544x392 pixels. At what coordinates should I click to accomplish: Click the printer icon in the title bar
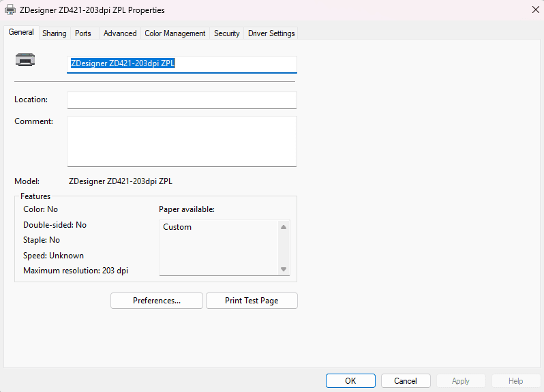click(10, 10)
